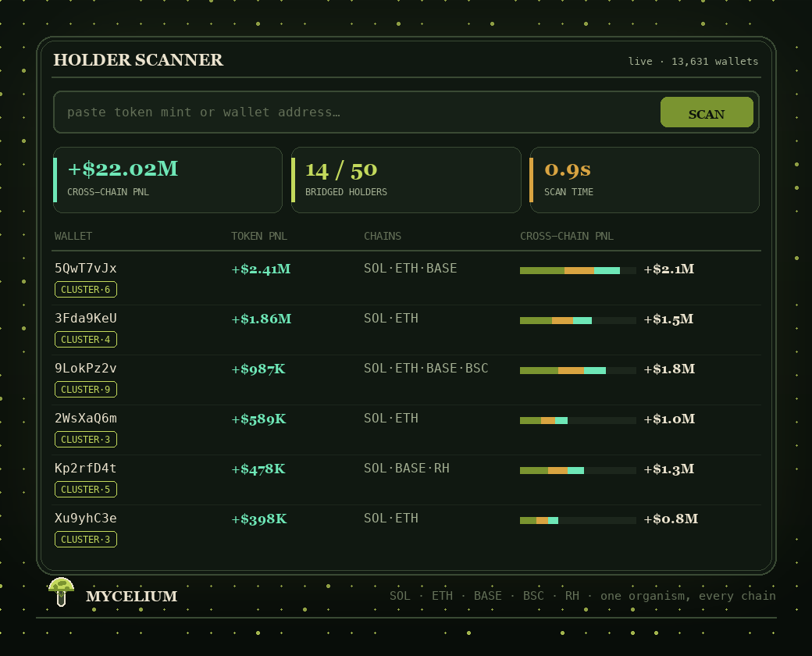
Task: Sort by TOKEN PNL column header
Action: [259, 237]
